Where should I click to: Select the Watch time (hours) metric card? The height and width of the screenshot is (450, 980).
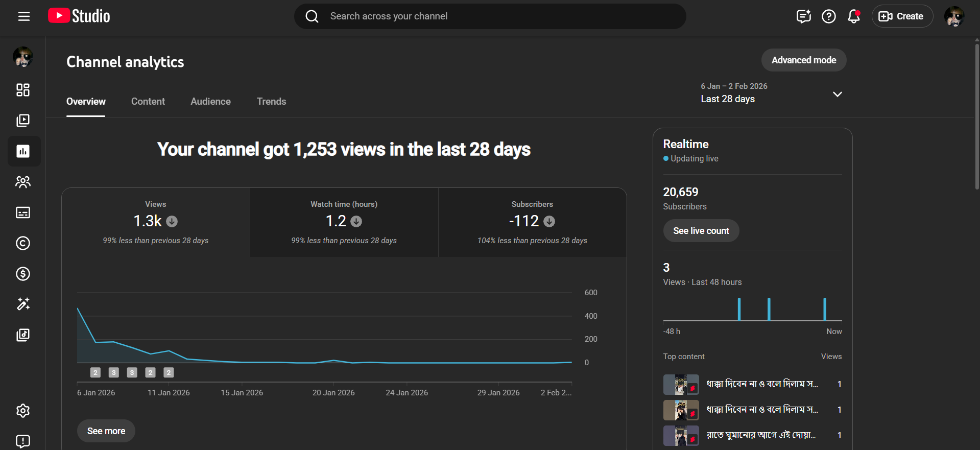pyautogui.click(x=344, y=222)
